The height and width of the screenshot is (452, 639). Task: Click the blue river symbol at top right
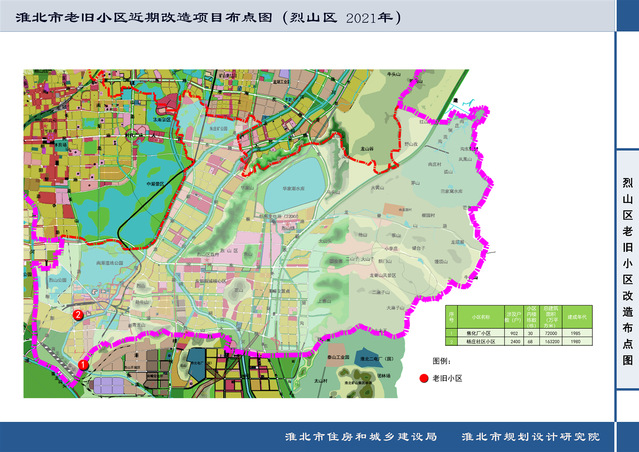point(468,101)
